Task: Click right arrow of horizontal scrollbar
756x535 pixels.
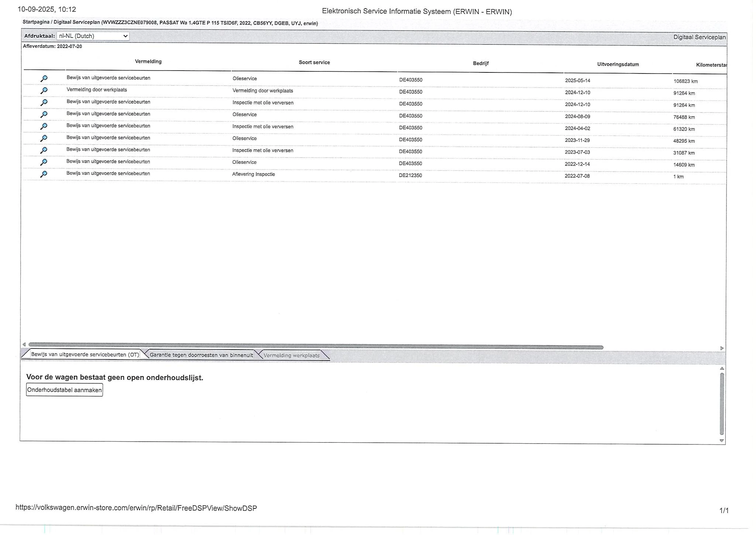Action: 722,348
